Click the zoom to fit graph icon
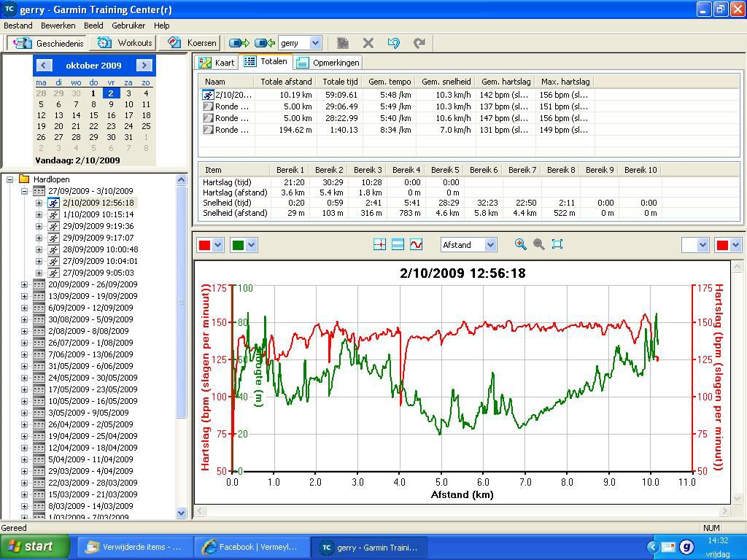 (557, 244)
